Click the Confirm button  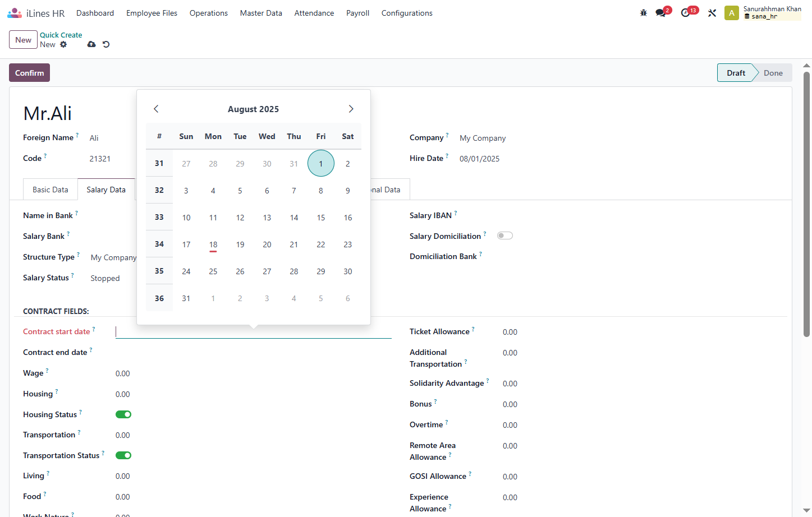[x=29, y=73]
